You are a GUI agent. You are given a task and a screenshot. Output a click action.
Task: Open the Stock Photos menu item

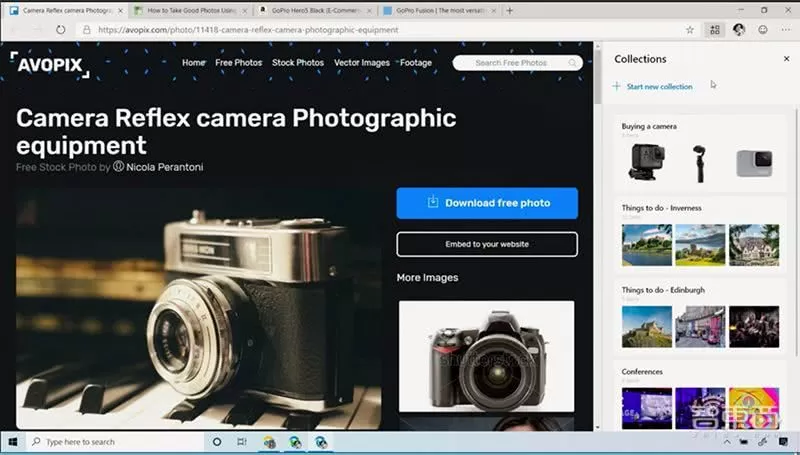click(298, 63)
